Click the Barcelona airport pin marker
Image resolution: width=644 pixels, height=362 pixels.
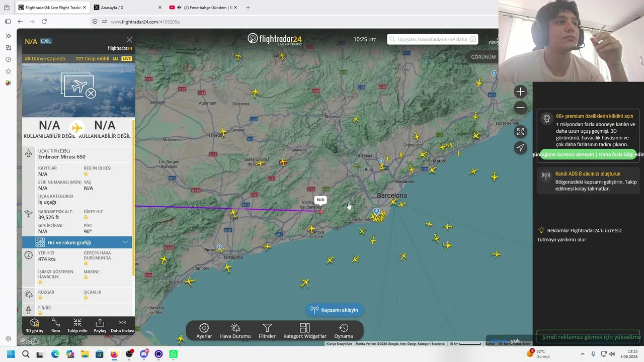point(376,212)
